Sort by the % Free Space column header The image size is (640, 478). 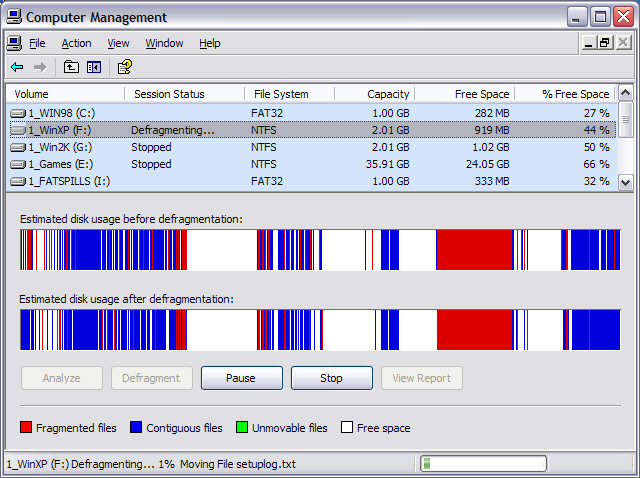pyautogui.click(x=565, y=94)
